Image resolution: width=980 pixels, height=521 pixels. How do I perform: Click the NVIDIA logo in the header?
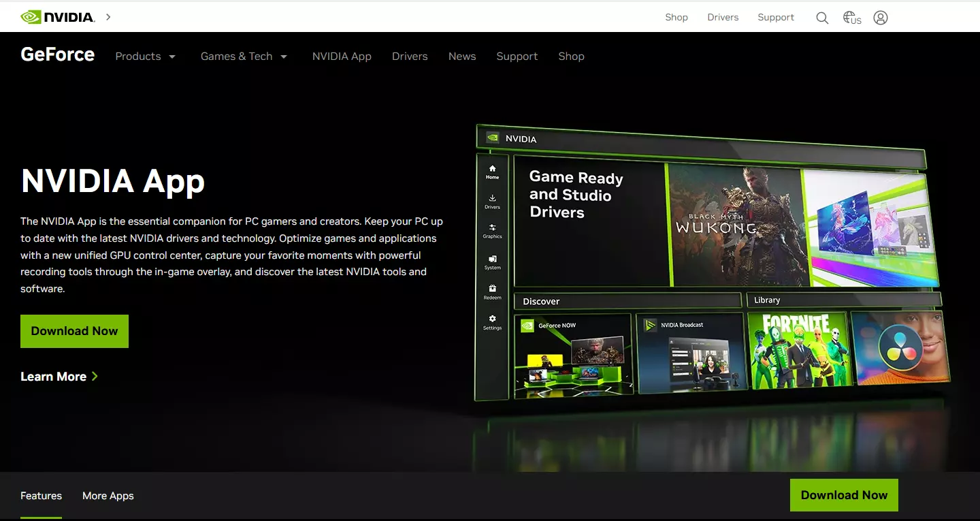click(58, 17)
